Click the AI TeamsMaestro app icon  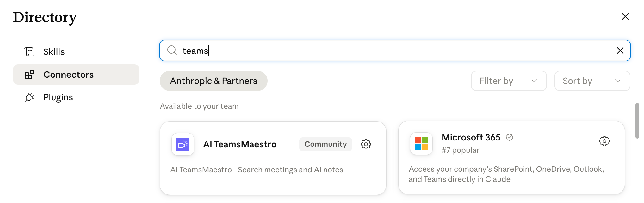pos(183,144)
